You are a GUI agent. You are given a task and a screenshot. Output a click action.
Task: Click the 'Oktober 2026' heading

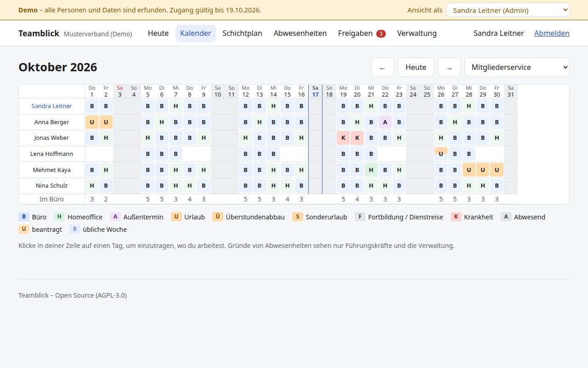[x=58, y=67]
